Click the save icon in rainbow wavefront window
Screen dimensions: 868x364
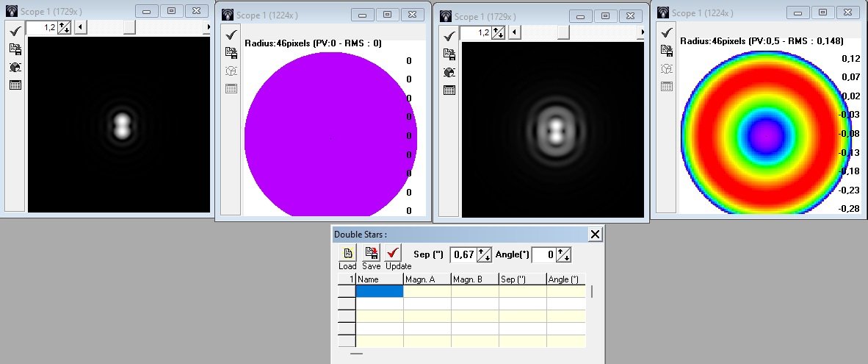coord(667,51)
